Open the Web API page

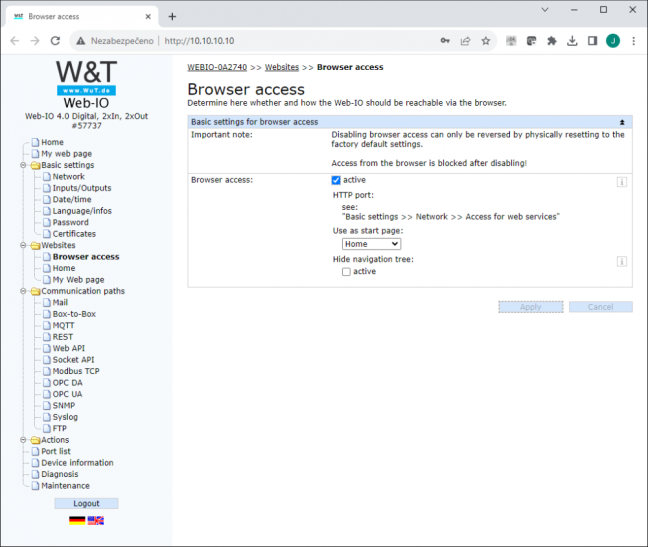point(69,348)
